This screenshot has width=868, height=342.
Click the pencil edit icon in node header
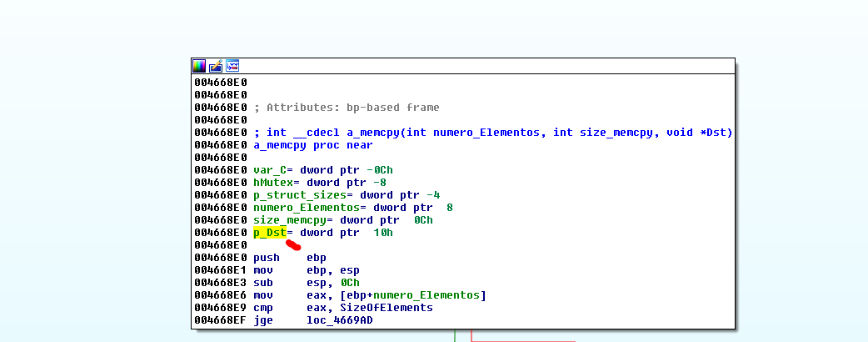point(216,65)
